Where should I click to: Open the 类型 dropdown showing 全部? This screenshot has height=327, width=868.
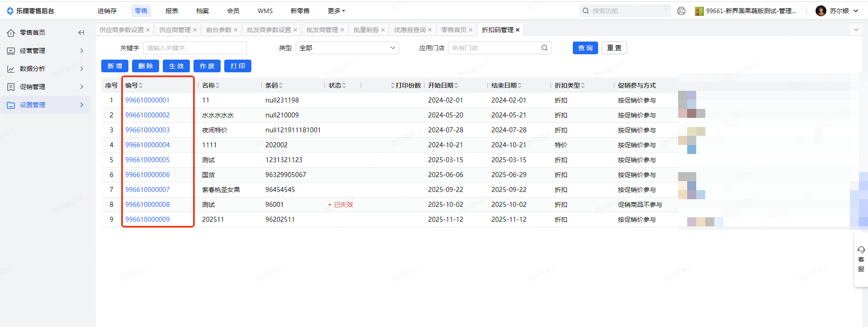point(347,48)
